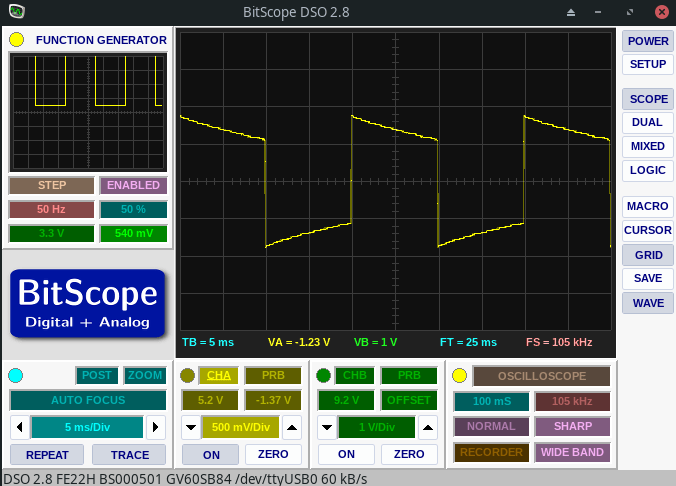The height and width of the screenshot is (486, 676).
Task: Toggle channel A ON button
Action: coord(211,455)
